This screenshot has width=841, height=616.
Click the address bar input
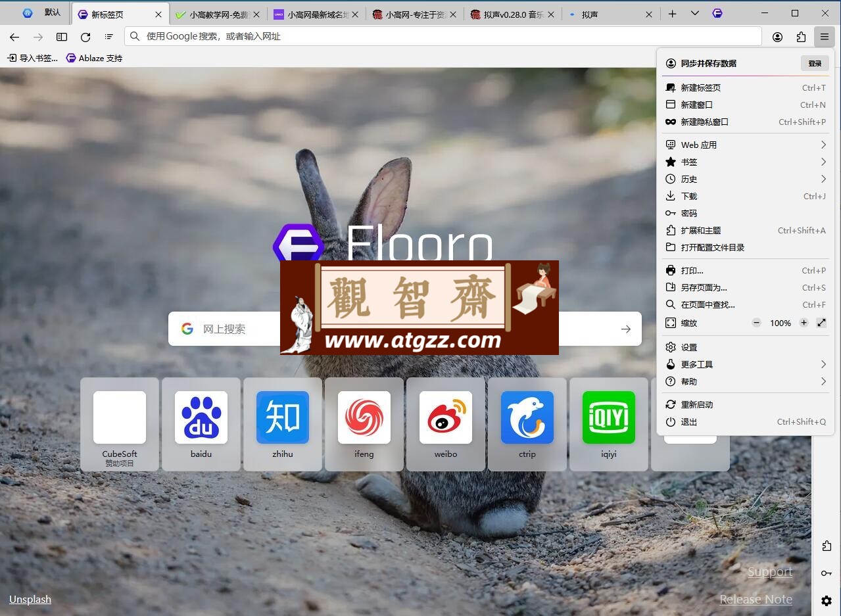pyautogui.click(x=443, y=36)
